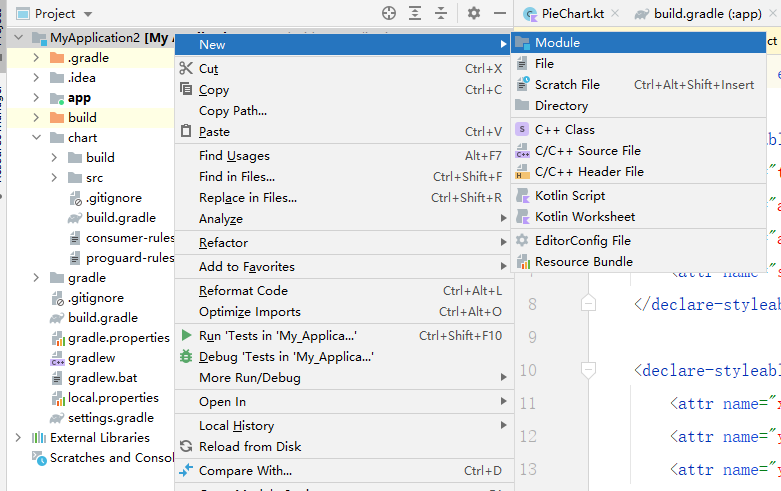Switch to PieChart.kt tab

(572, 14)
